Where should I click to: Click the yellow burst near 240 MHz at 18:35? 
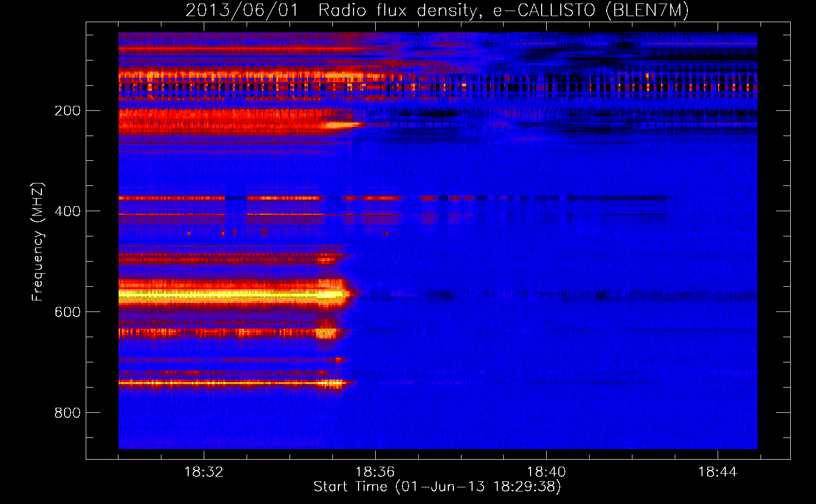[x=343, y=124]
